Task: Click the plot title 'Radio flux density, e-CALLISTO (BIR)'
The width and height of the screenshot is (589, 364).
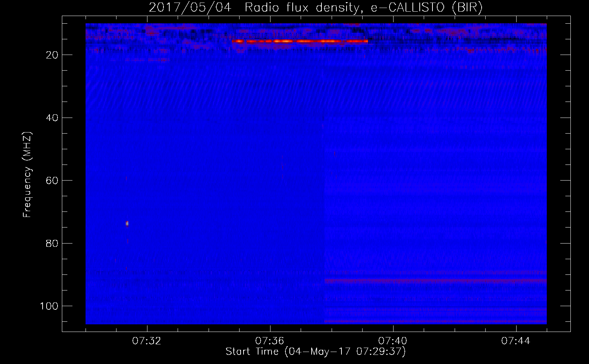Action: click(x=364, y=7)
